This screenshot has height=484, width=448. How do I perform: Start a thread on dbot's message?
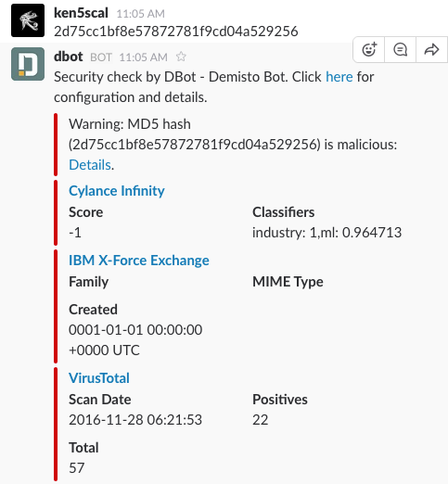point(400,49)
